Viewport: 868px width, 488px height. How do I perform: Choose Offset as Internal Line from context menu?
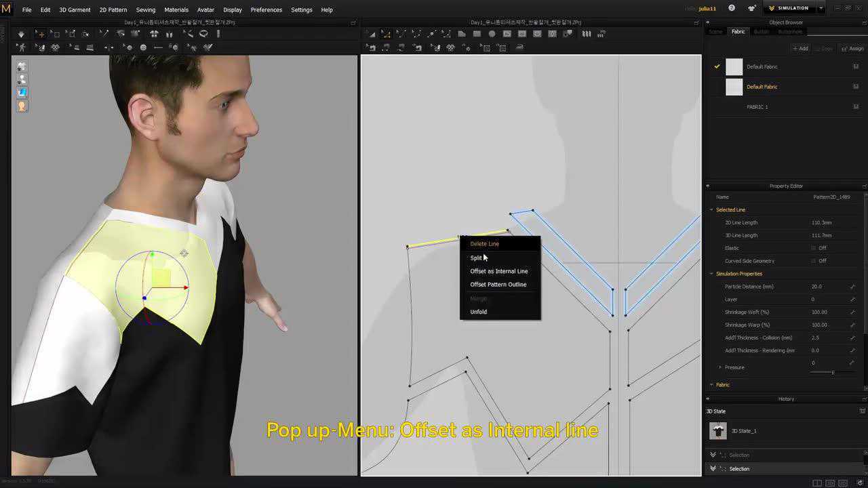(x=498, y=271)
